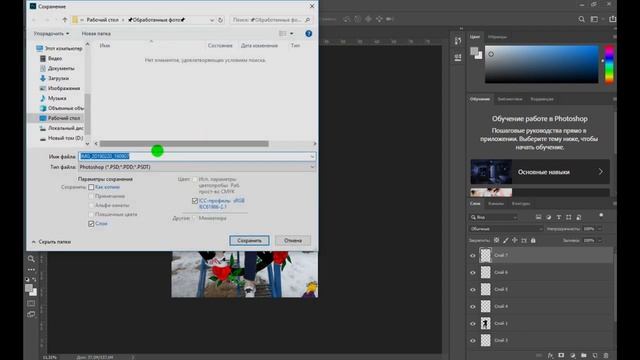Lock transparent pixels icon in Layers panel
Viewport: 640px width, 360px height.
click(x=496, y=240)
